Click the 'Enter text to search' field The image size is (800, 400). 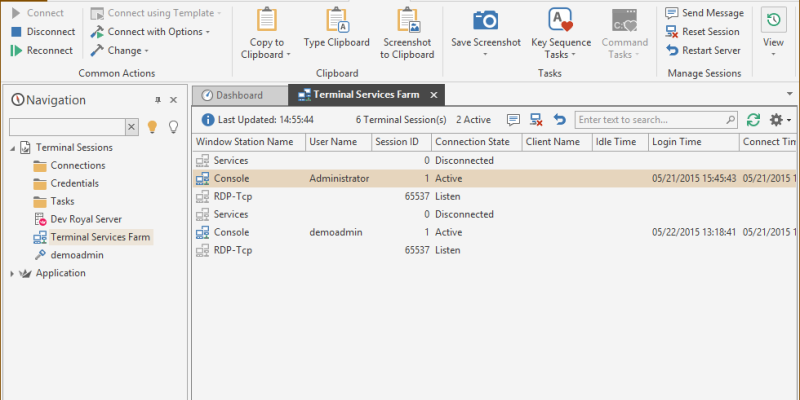655,120
